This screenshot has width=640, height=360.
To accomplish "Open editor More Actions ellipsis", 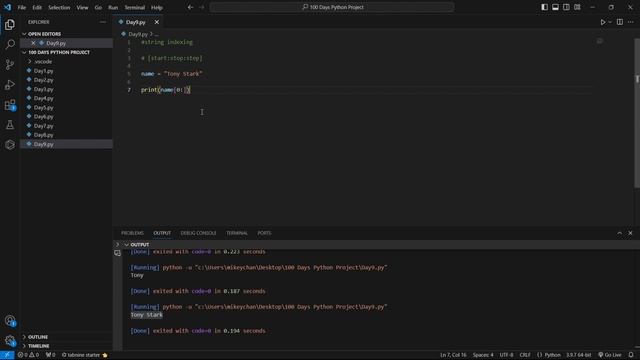I will (631, 22).
